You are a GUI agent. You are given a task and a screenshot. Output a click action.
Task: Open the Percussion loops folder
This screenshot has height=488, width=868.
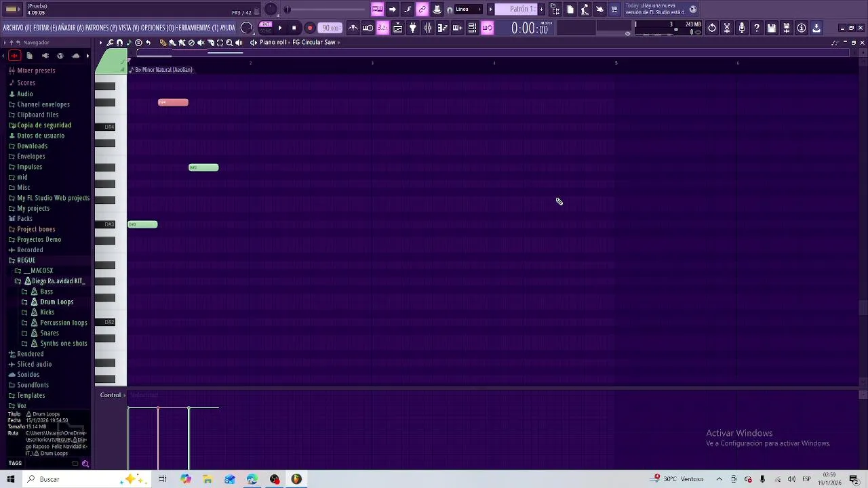pyautogui.click(x=64, y=323)
